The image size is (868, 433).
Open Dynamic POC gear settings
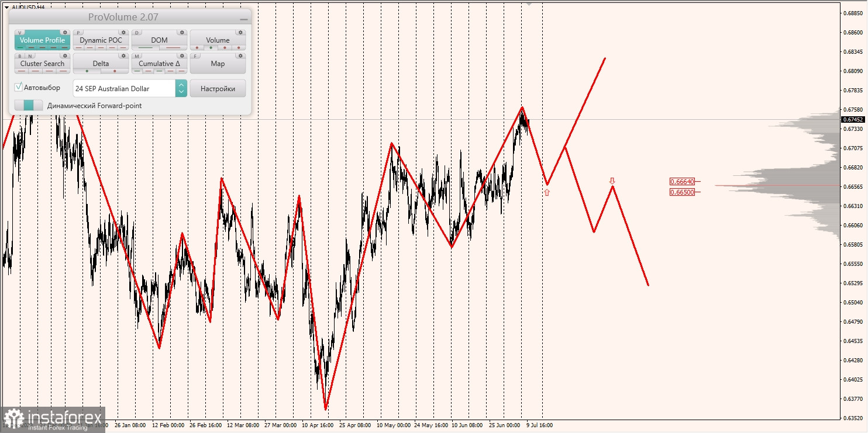click(x=123, y=32)
